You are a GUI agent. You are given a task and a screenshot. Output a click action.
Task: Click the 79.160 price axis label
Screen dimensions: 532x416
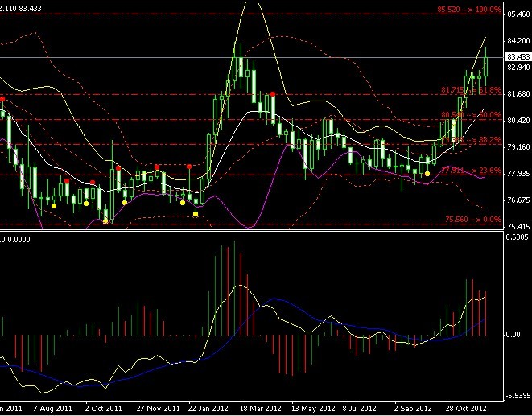(x=518, y=147)
